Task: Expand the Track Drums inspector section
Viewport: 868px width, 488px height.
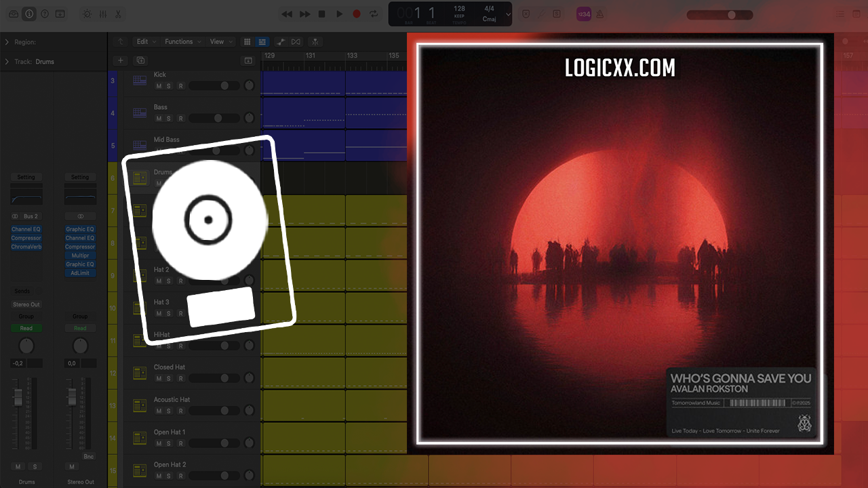Action: [7, 62]
